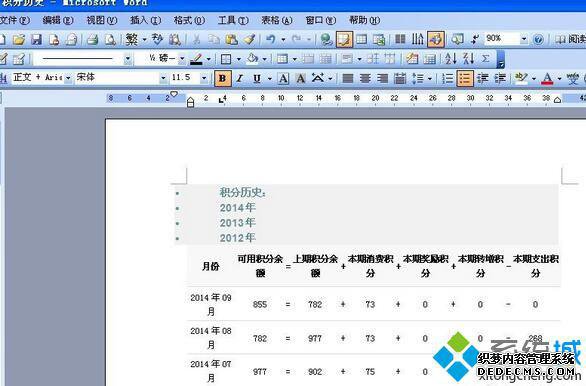Image resolution: width=586 pixels, height=386 pixels.
Task: Open the 编辑(E) menu
Action: [x=58, y=20]
